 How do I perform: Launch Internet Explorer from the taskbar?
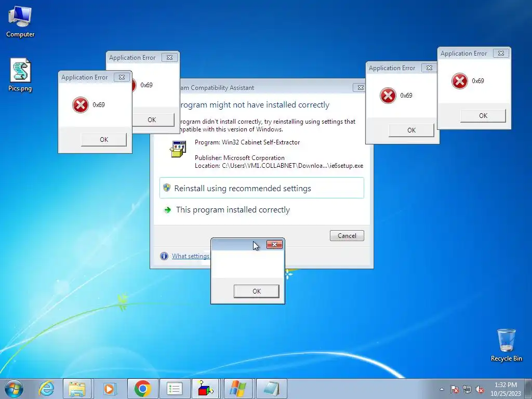click(46, 389)
